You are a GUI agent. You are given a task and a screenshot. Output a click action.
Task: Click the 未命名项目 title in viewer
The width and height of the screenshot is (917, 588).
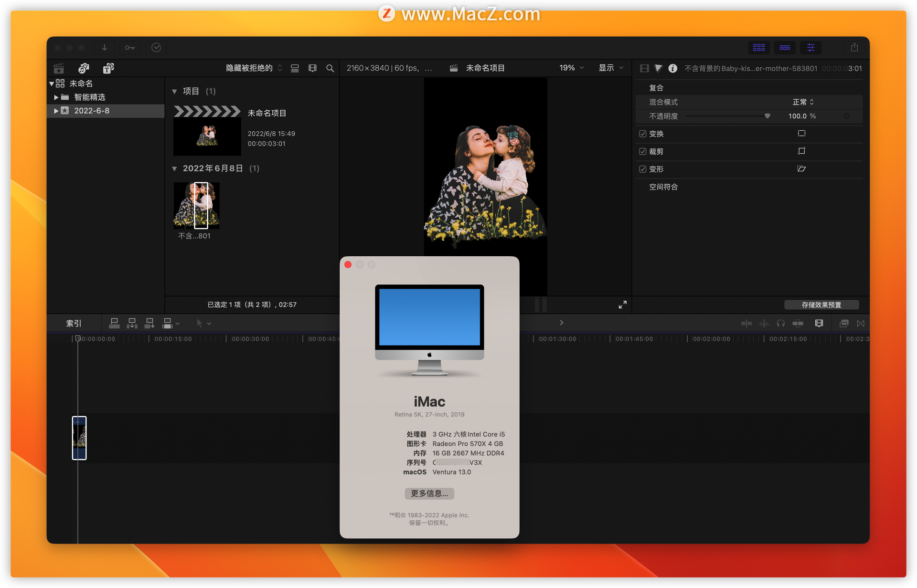point(485,68)
